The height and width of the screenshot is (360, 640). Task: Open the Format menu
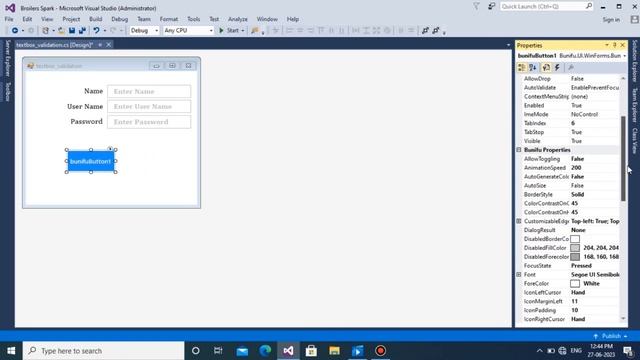(169, 19)
